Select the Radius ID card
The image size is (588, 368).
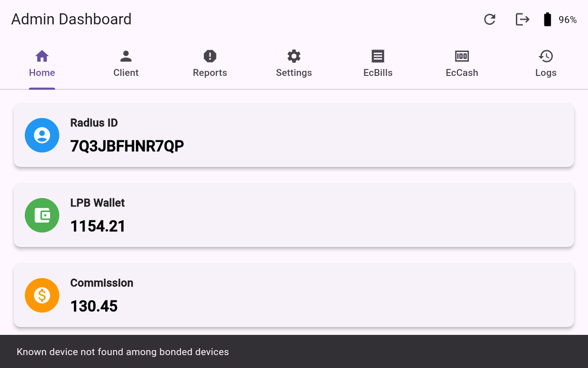pos(294,135)
